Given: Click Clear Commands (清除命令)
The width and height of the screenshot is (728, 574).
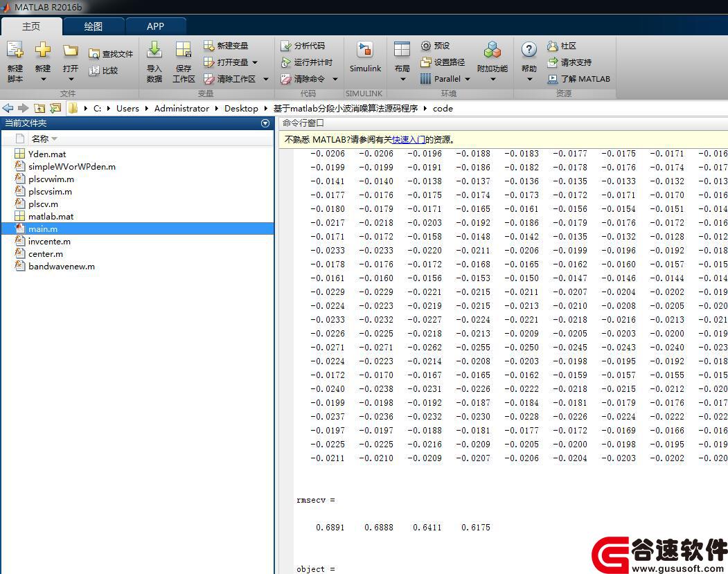Looking at the screenshot, I should pos(303,79).
